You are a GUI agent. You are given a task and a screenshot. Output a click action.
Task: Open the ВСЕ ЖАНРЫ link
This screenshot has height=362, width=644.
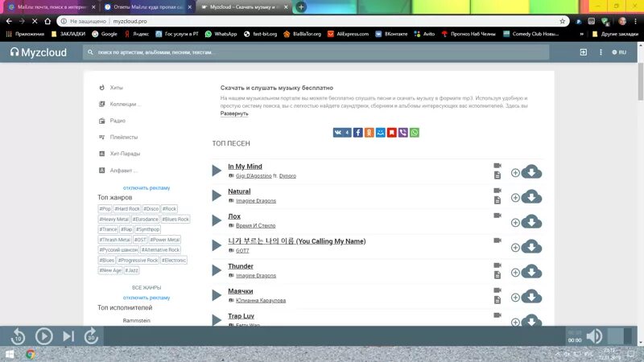tap(147, 288)
